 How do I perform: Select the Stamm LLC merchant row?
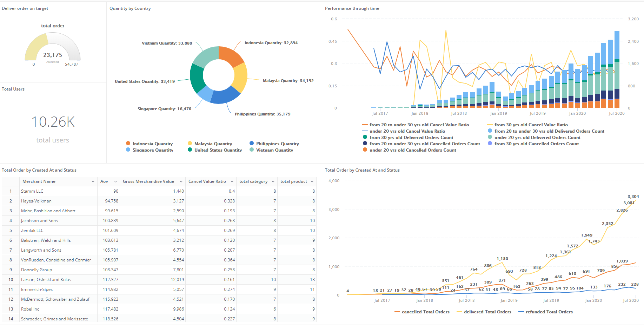click(x=32, y=191)
